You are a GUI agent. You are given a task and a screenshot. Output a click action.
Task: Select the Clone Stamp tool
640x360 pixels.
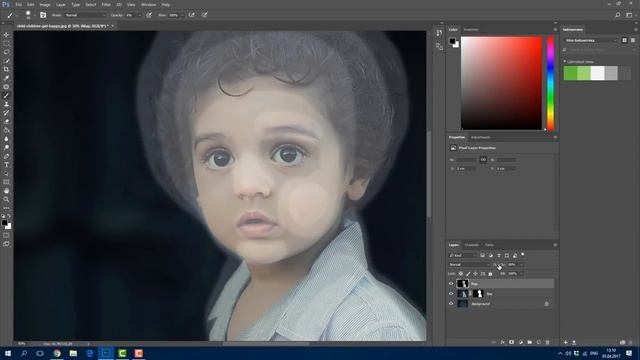[6, 104]
